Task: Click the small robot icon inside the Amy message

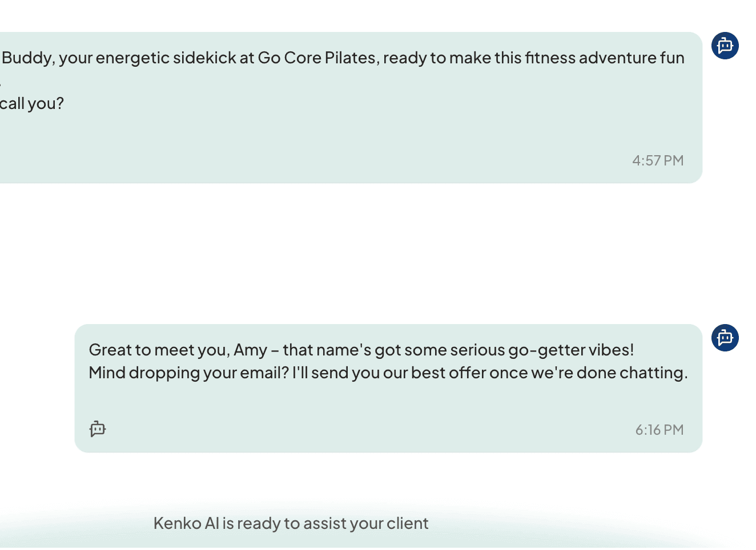Action: point(98,428)
